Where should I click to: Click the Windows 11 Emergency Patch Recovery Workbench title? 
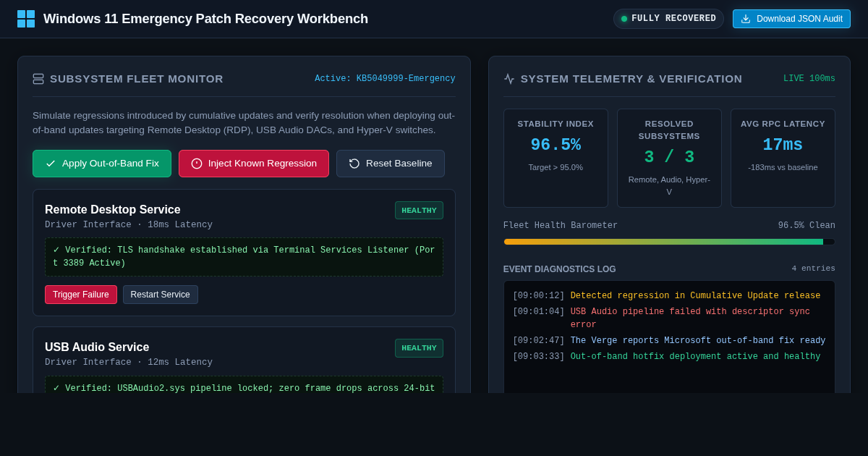(205, 19)
